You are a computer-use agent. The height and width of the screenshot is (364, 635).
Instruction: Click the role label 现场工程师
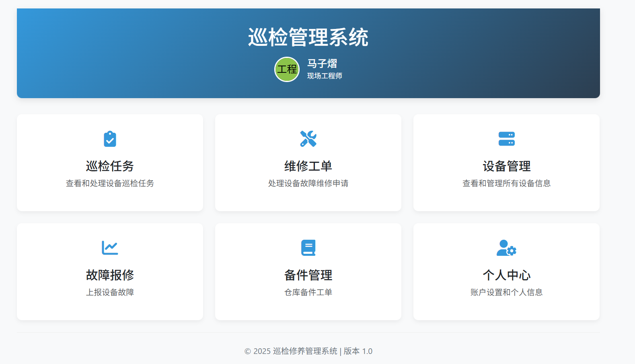(325, 76)
